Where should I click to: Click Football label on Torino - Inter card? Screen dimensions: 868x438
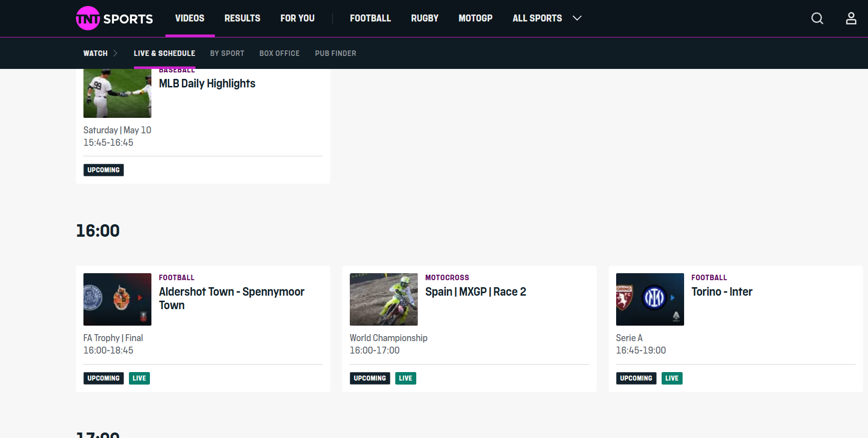[709, 277]
